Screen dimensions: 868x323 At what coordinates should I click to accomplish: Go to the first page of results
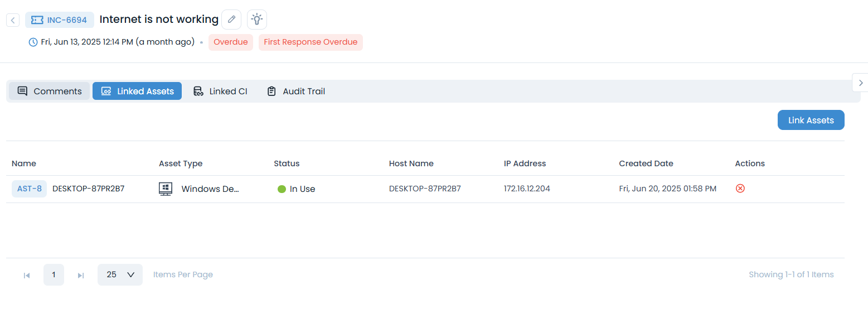click(27, 275)
